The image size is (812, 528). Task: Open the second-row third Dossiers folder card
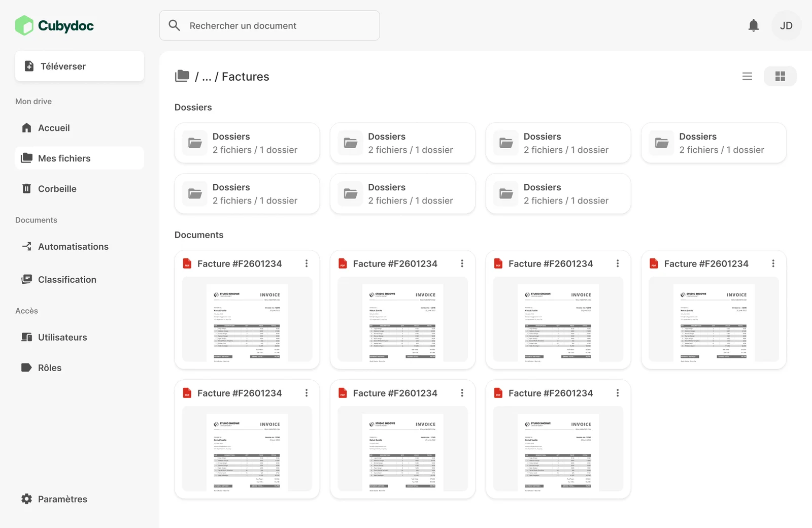(558, 194)
